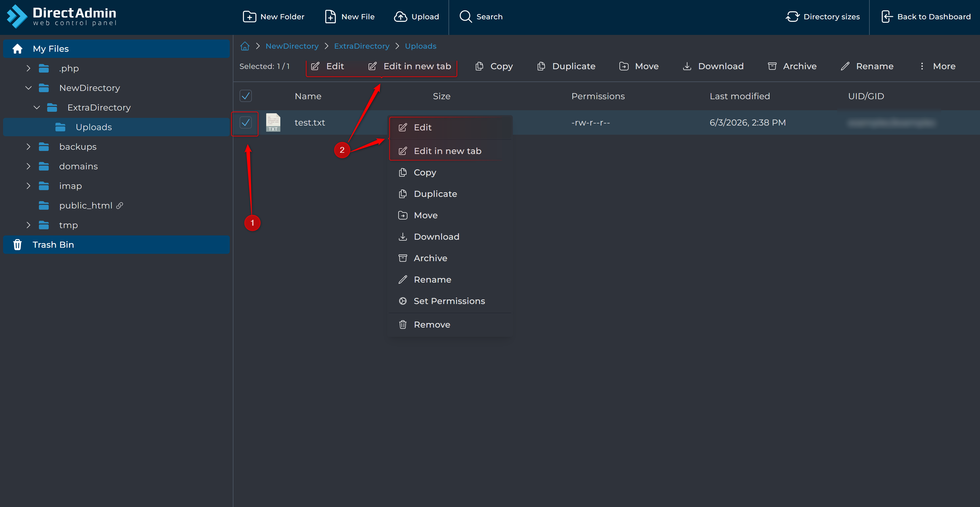The width and height of the screenshot is (980, 507).
Task: Click the Back to Dashboard exit icon
Action: coord(887,17)
